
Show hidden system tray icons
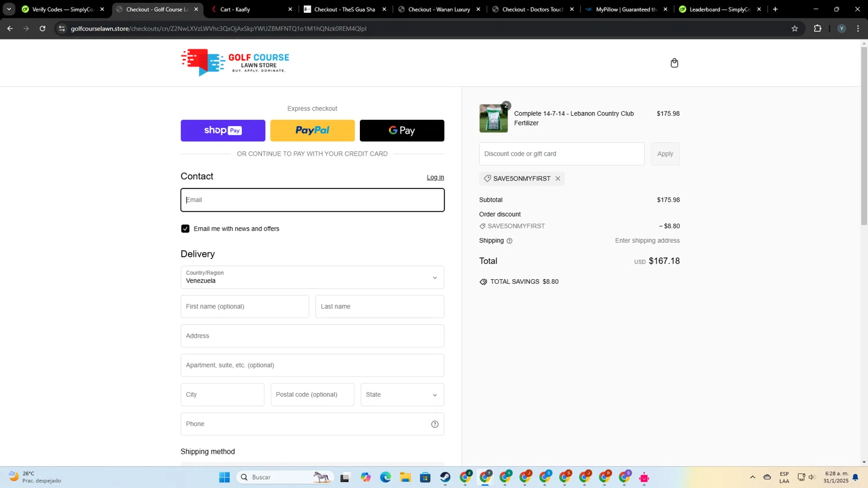point(752,478)
